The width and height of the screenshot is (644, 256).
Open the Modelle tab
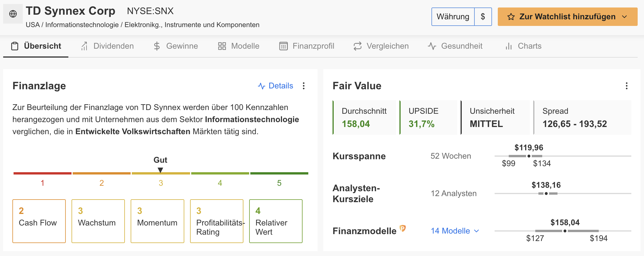(239, 46)
